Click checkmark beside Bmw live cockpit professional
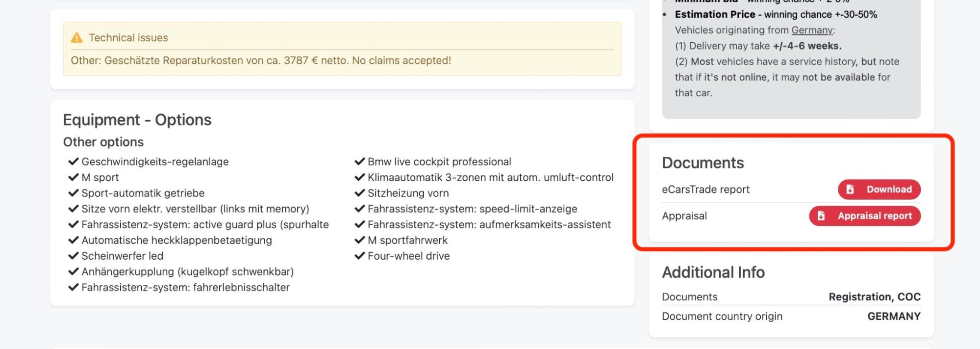Image resolution: width=980 pixels, height=349 pixels. click(x=360, y=161)
